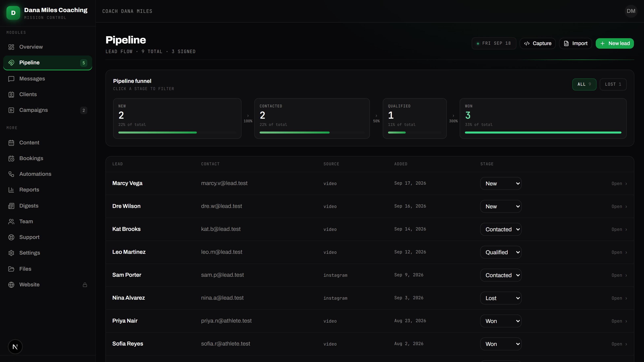Open the DM user avatar menu
Viewport: 644px width, 362px height.
[631, 11]
